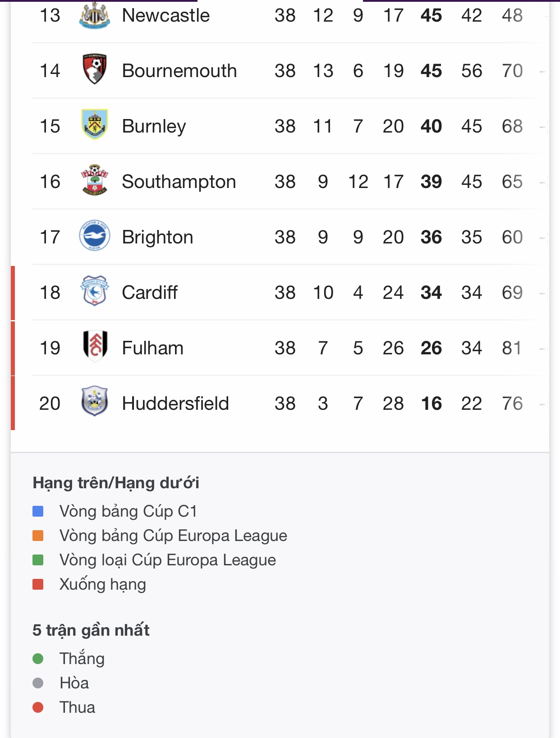Click the Bournemouth club crest
The image size is (560, 738).
[x=95, y=69]
